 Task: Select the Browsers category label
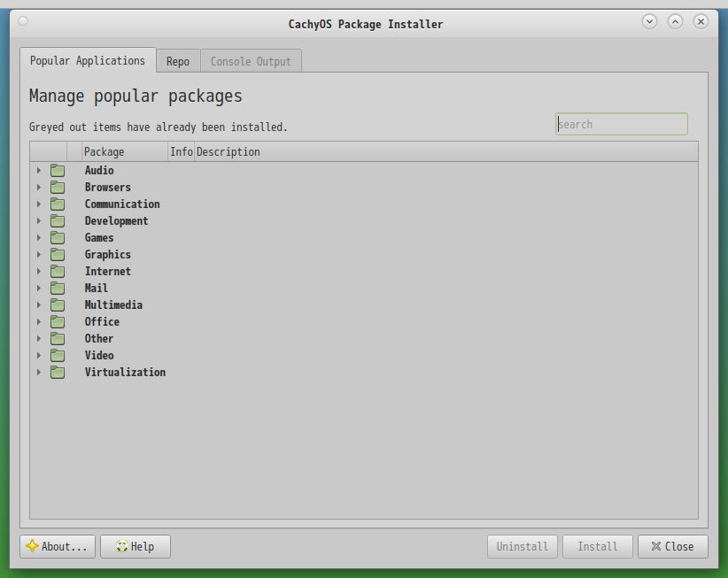[108, 188]
